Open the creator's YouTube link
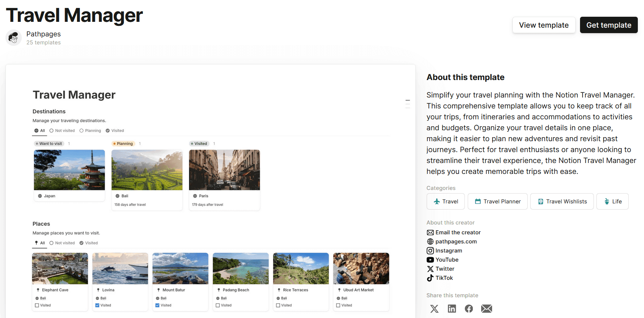644x318 pixels. [447, 260]
